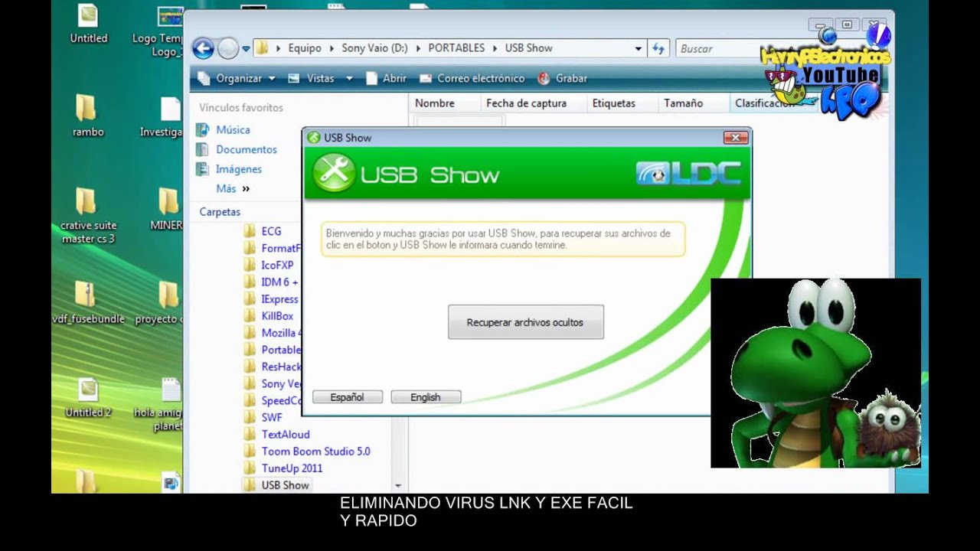Viewport: 980px width, 551px height.
Task: Select the IcoFXP folder in the tree
Action: point(277,265)
